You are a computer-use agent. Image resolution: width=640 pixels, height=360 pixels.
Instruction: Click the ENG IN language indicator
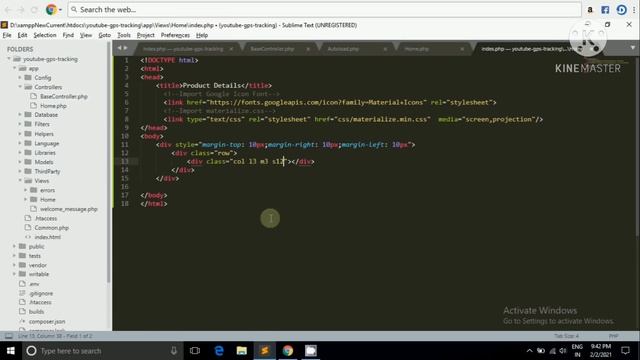pos(577,351)
